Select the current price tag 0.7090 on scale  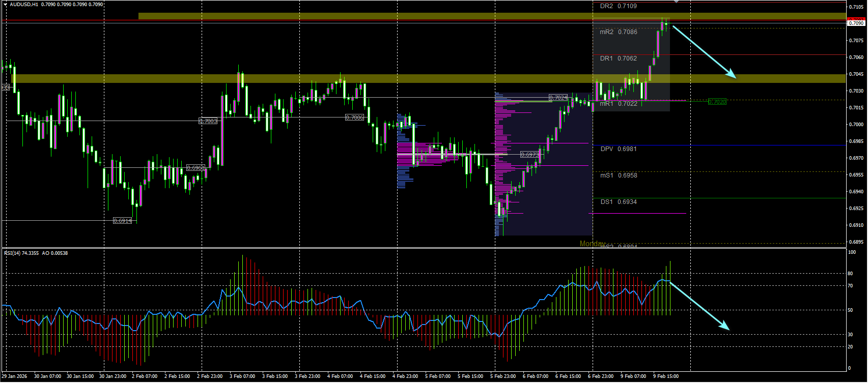[x=856, y=23]
